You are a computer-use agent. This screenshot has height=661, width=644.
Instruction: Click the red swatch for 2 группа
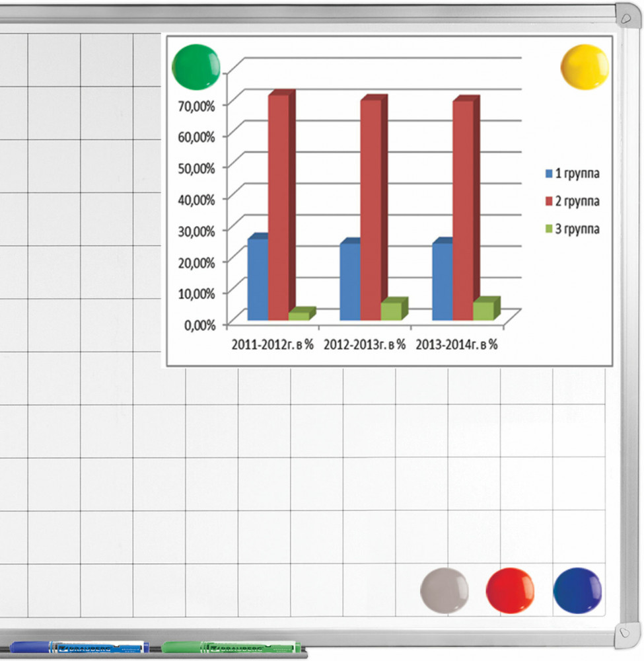(548, 201)
